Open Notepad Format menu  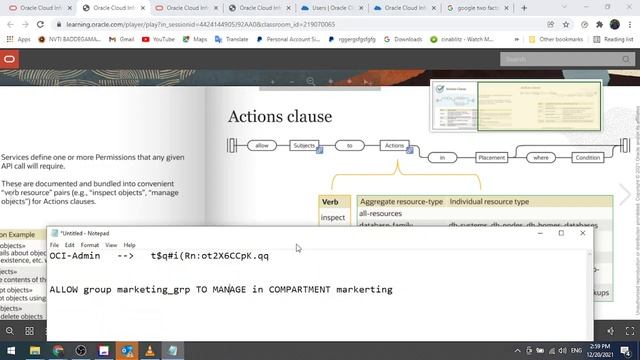[90, 245]
